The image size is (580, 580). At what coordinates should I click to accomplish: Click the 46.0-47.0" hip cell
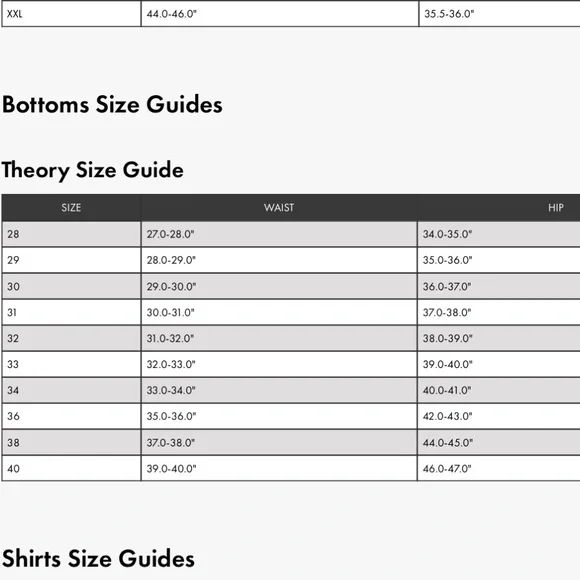click(x=499, y=469)
